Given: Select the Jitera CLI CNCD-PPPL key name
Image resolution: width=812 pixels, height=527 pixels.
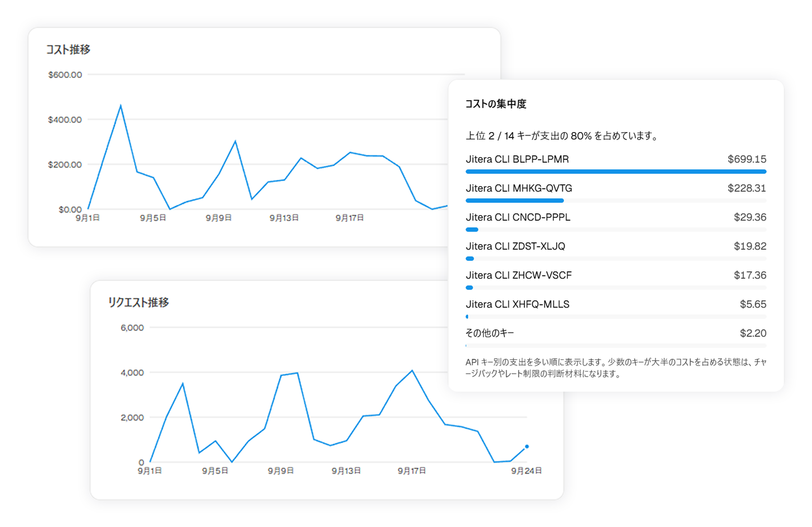Looking at the screenshot, I should coord(518,217).
